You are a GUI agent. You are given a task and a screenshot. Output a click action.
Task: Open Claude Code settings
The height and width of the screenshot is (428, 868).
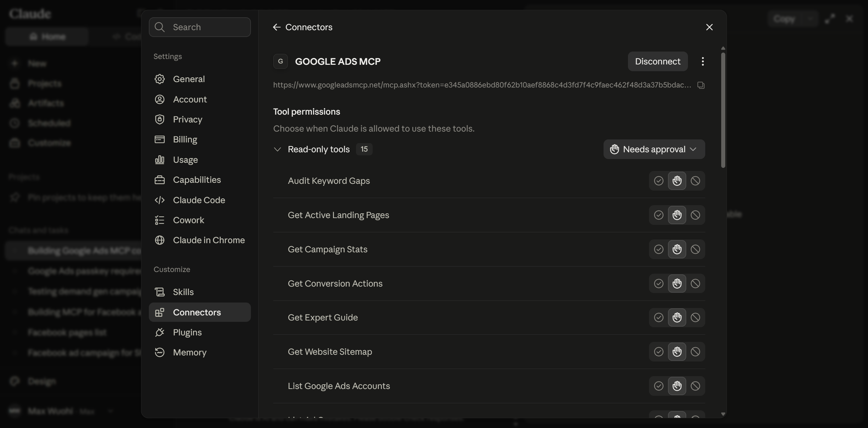200,200
